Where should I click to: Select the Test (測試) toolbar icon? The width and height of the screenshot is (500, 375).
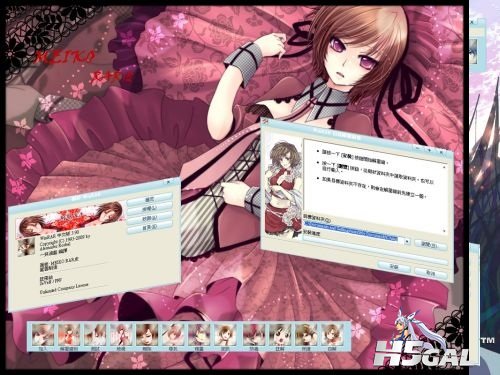coord(95,336)
